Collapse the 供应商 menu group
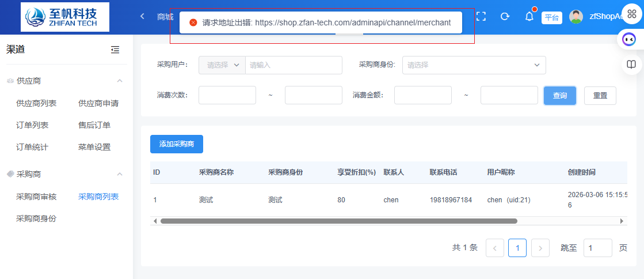Screen dimensions: 644x279 (120, 81)
